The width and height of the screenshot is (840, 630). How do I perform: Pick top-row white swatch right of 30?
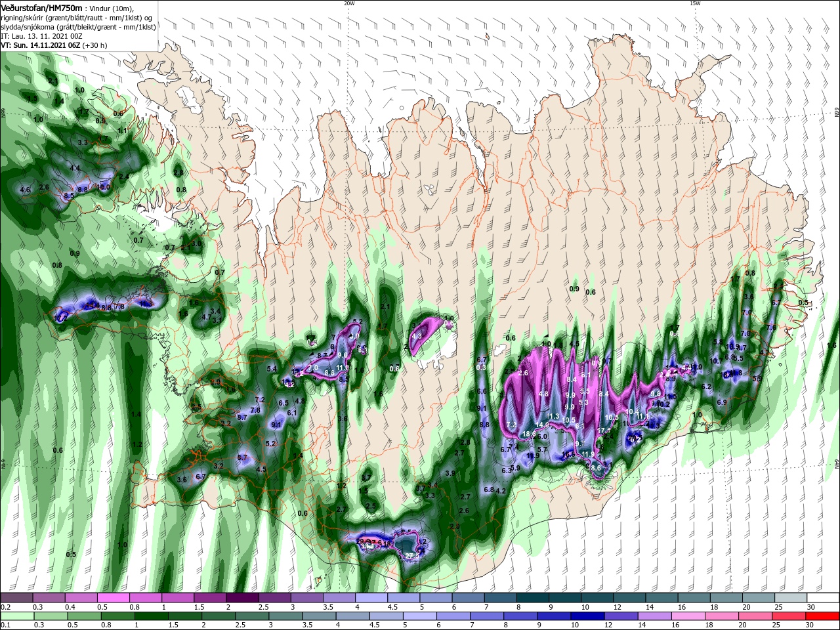pos(823,598)
